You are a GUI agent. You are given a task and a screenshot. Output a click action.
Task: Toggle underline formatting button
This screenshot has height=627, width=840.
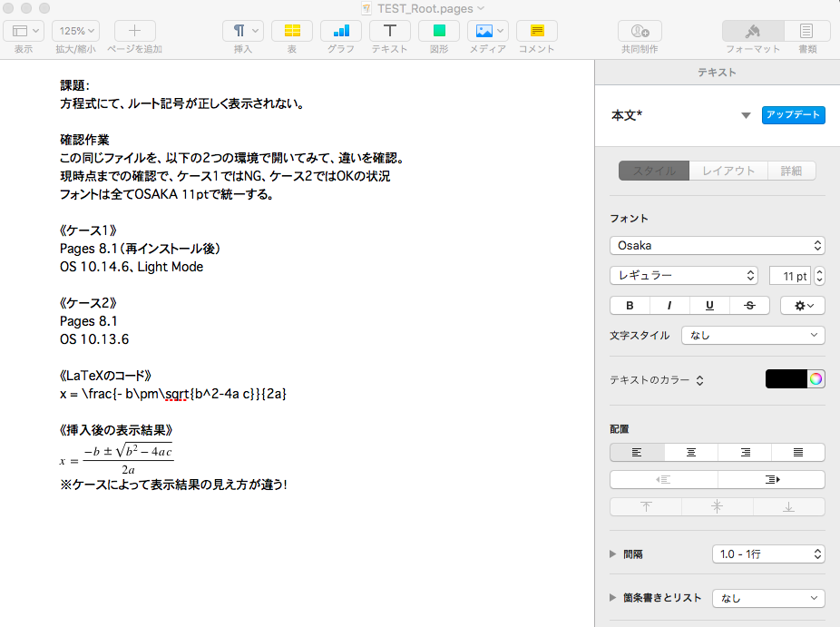click(709, 306)
